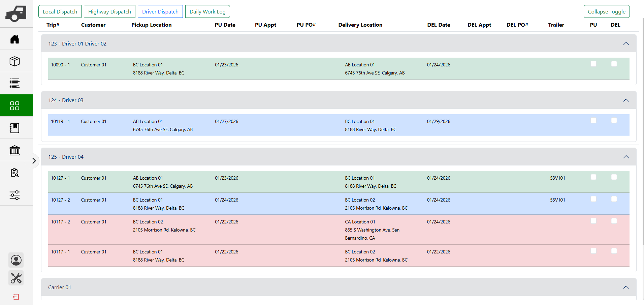644x305 pixels.
Task: Click the red logout icon
Action: [16, 297]
